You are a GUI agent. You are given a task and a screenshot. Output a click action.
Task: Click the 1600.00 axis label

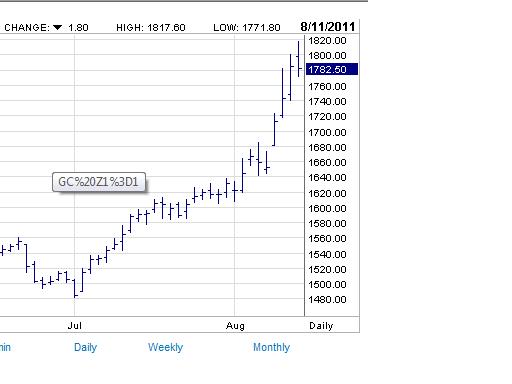click(x=327, y=209)
